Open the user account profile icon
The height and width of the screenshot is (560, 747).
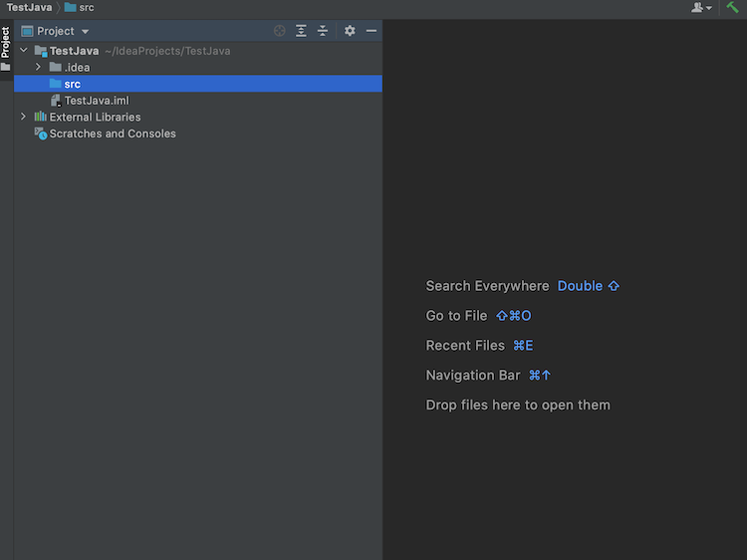(x=697, y=8)
